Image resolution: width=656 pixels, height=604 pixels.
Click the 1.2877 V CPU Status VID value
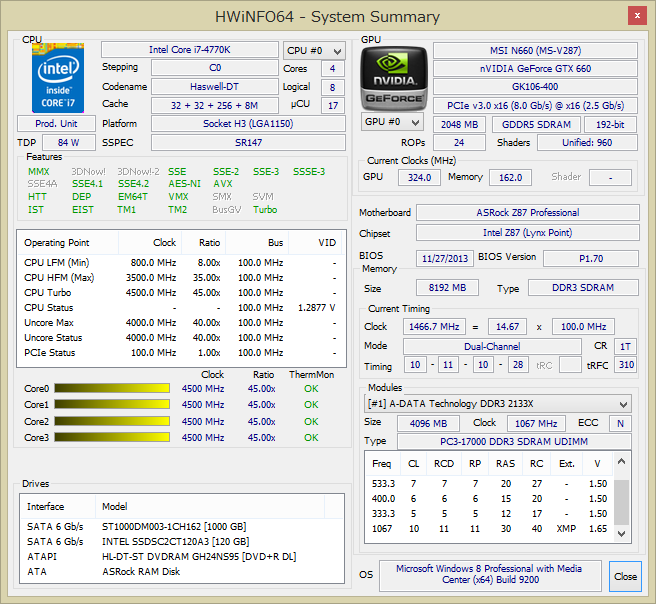click(x=317, y=308)
